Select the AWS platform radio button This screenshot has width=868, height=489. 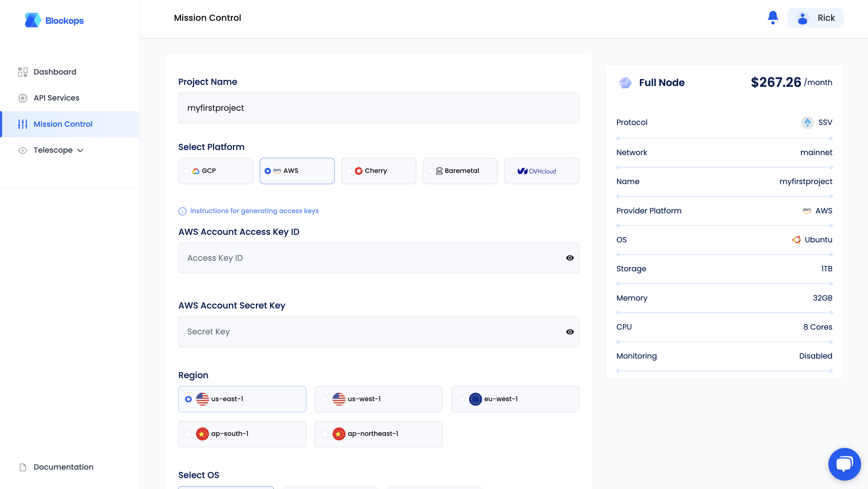[268, 171]
